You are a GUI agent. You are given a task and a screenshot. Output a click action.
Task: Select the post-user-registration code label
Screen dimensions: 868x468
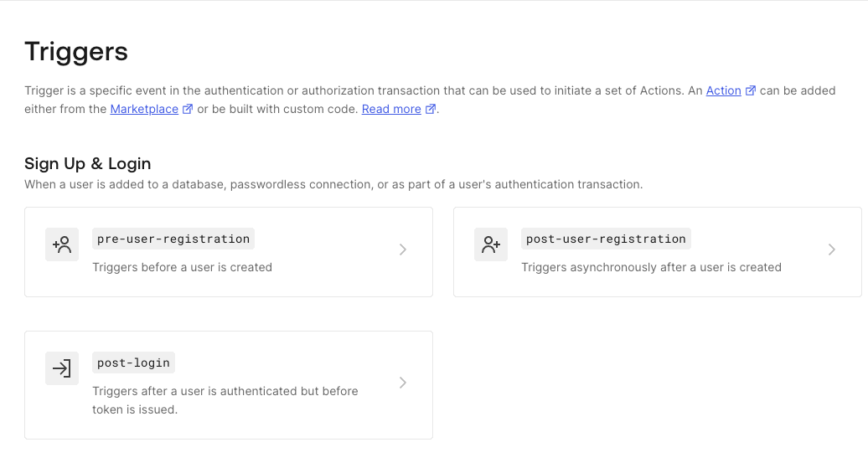point(606,239)
